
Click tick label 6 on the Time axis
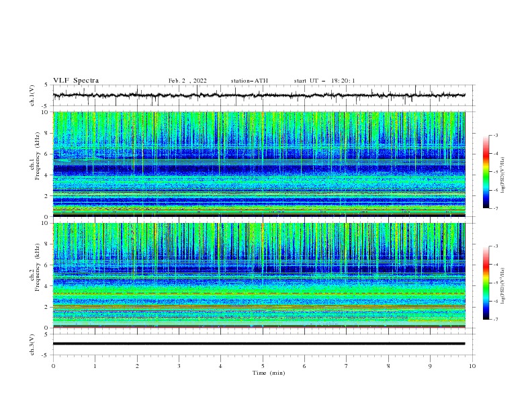pyautogui.click(x=304, y=366)
